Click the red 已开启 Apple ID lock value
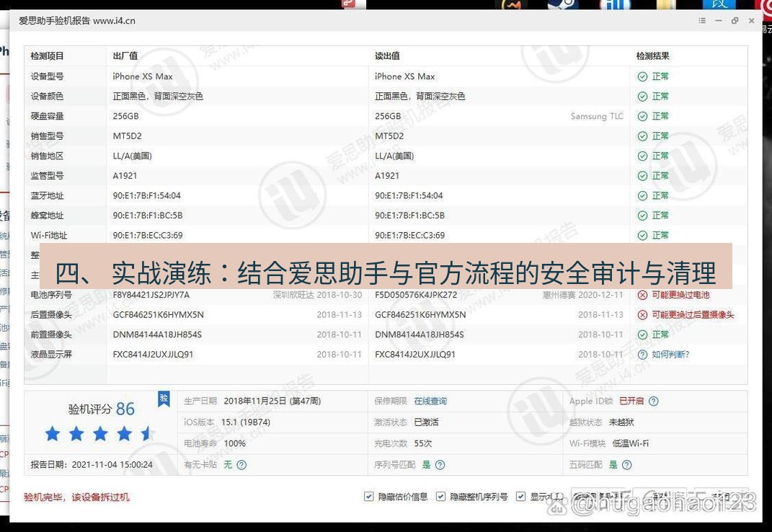 631,401
